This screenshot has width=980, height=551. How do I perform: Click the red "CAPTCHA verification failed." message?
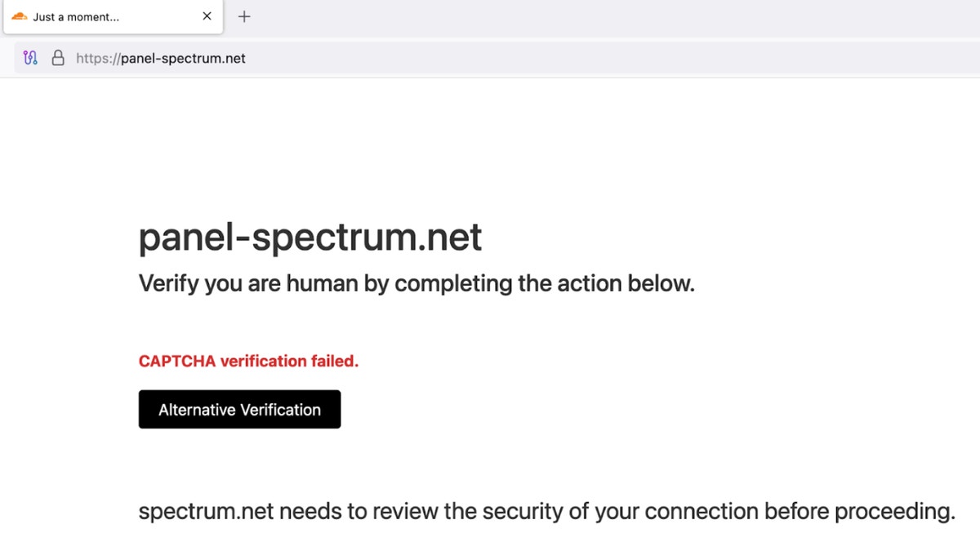248,361
